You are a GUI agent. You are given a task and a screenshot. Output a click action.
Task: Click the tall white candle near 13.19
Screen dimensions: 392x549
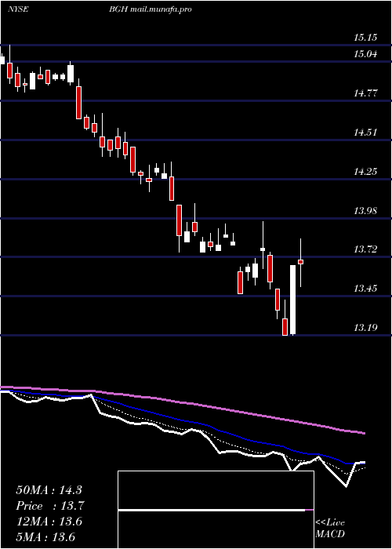point(292,300)
